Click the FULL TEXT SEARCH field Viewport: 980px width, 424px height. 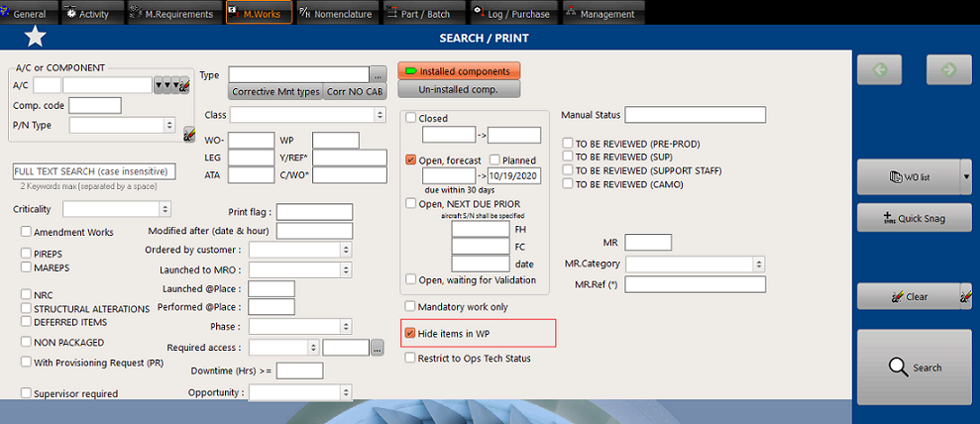coord(94,171)
